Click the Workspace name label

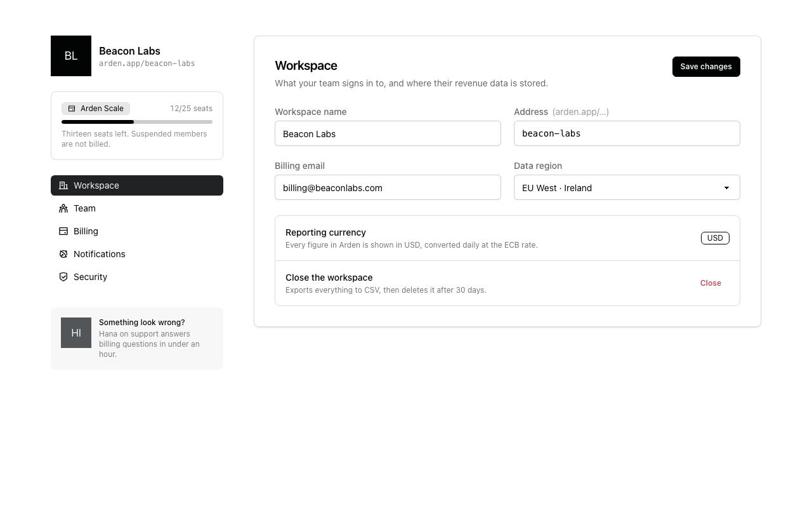pos(310,112)
